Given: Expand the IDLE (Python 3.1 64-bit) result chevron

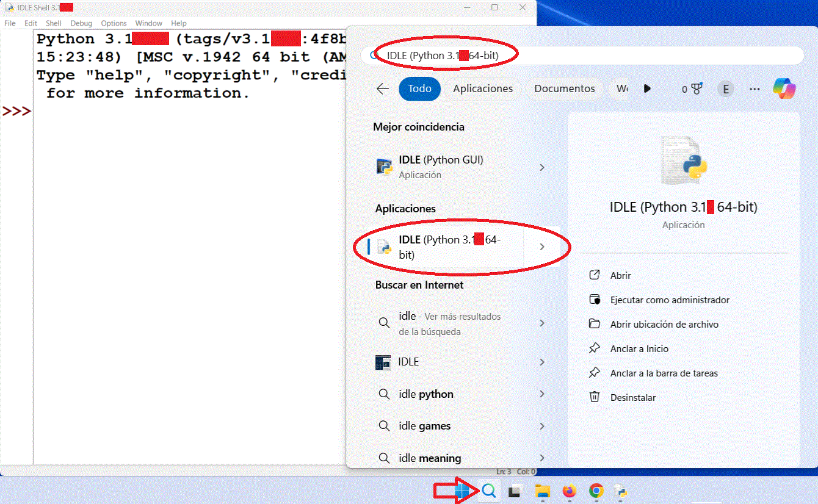Looking at the screenshot, I should tap(542, 247).
